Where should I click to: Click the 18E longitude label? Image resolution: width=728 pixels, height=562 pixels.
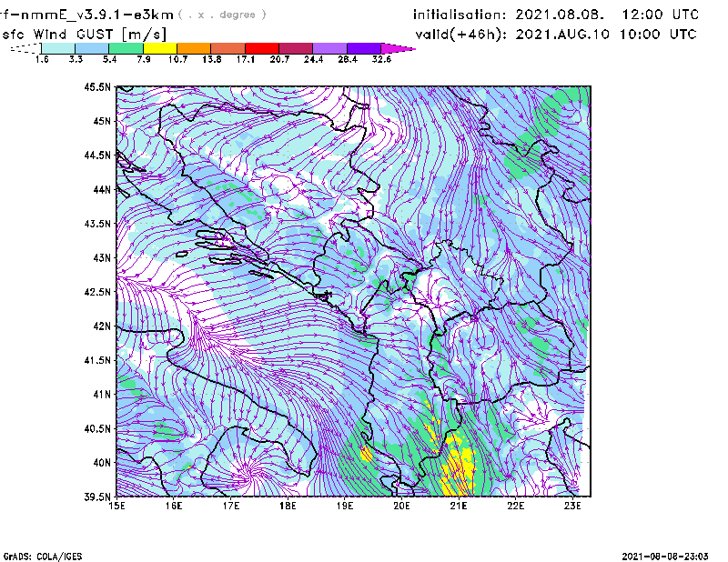click(x=288, y=506)
